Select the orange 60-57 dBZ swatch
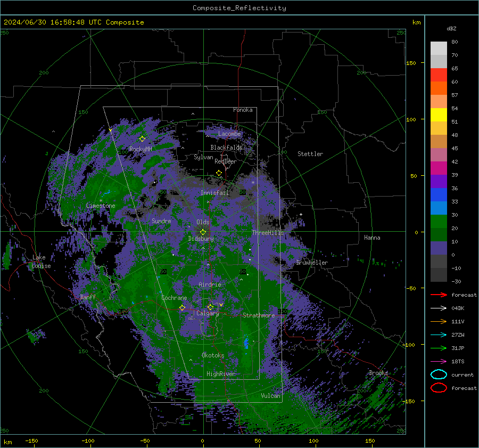The width and height of the screenshot is (479, 448). pyautogui.click(x=439, y=88)
